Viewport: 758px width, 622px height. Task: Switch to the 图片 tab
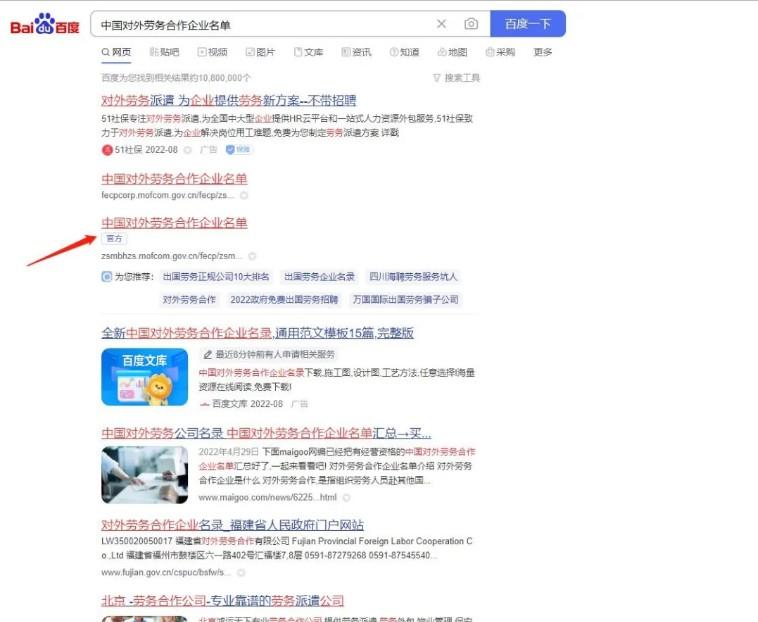[x=261, y=52]
